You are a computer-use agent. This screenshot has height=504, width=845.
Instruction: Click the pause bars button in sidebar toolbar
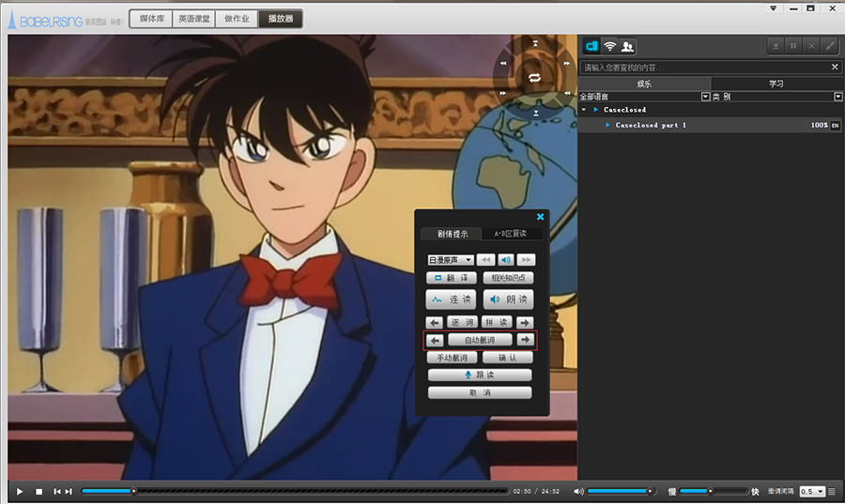[x=793, y=46]
